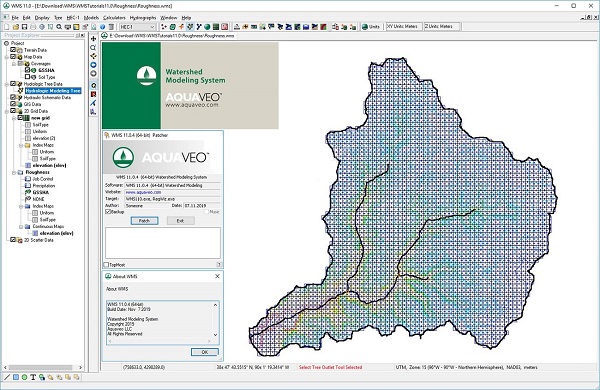Click the Project Explorer horizontal scrollbar
600x390 pixels.
(42, 367)
